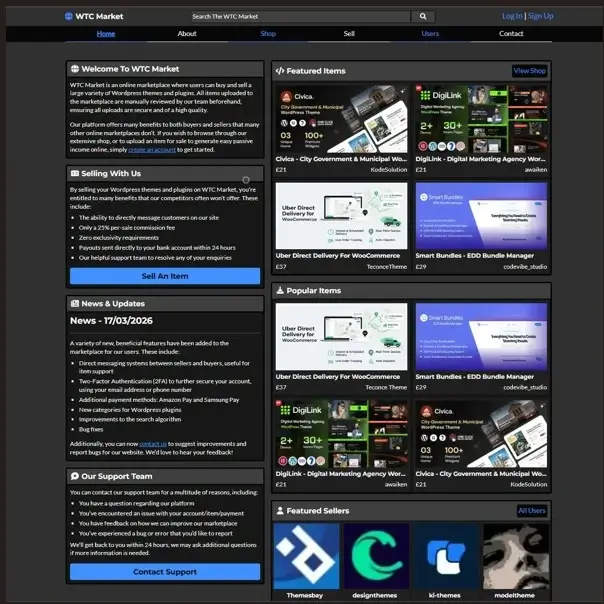
Task: Click the News & Updates newspaper icon
Action: (75, 304)
